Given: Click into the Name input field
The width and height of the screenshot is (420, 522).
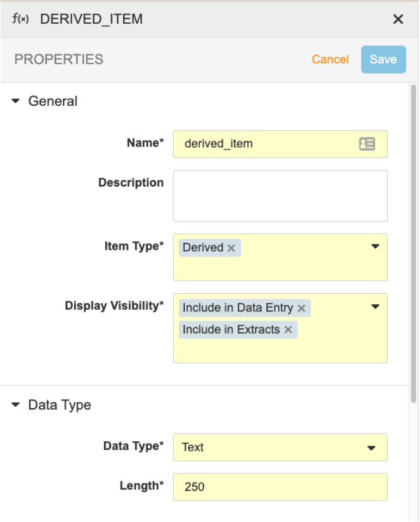Looking at the screenshot, I should click(263, 144).
